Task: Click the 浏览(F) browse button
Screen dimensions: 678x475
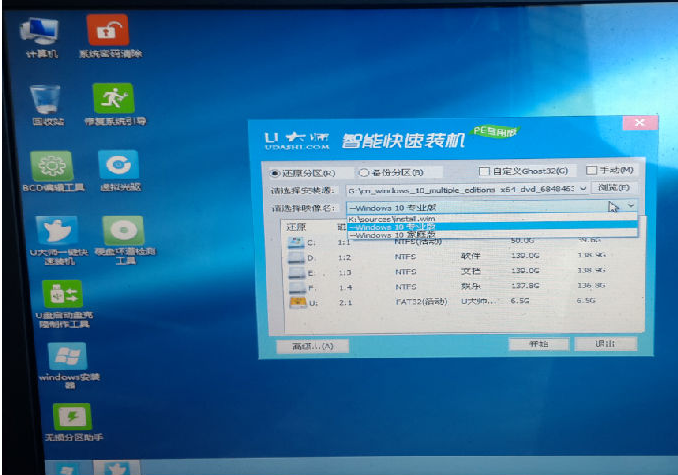Action: (613, 188)
